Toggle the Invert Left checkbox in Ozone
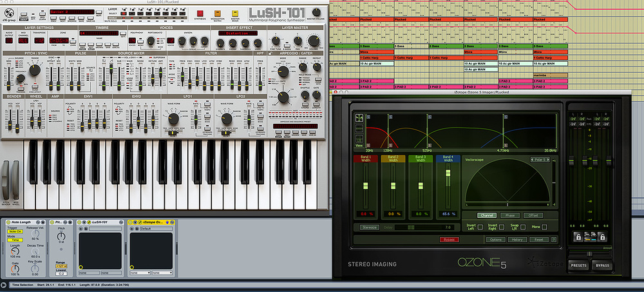Image resolution: width=644 pixels, height=292 pixels. pyautogui.click(x=480, y=227)
